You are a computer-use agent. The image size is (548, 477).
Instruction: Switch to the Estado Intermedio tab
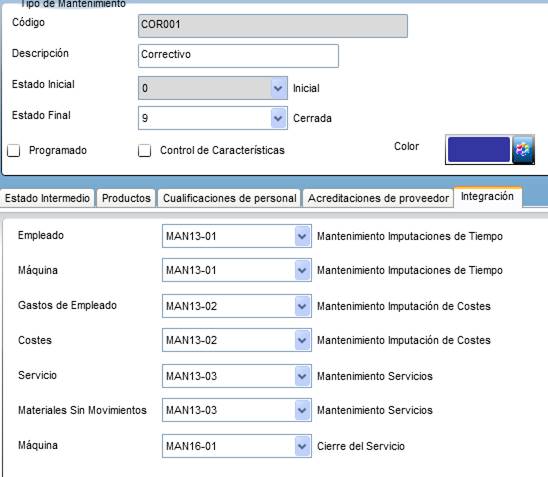(x=47, y=198)
